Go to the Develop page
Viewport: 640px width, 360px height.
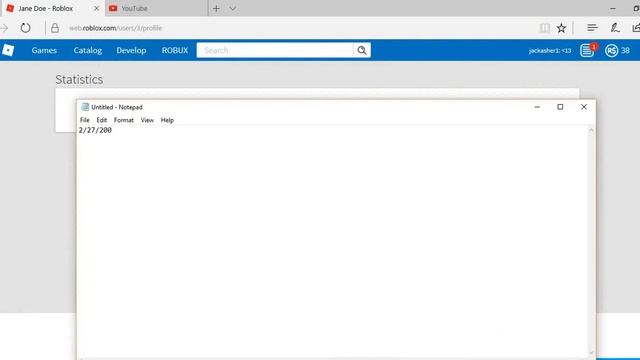click(x=131, y=50)
